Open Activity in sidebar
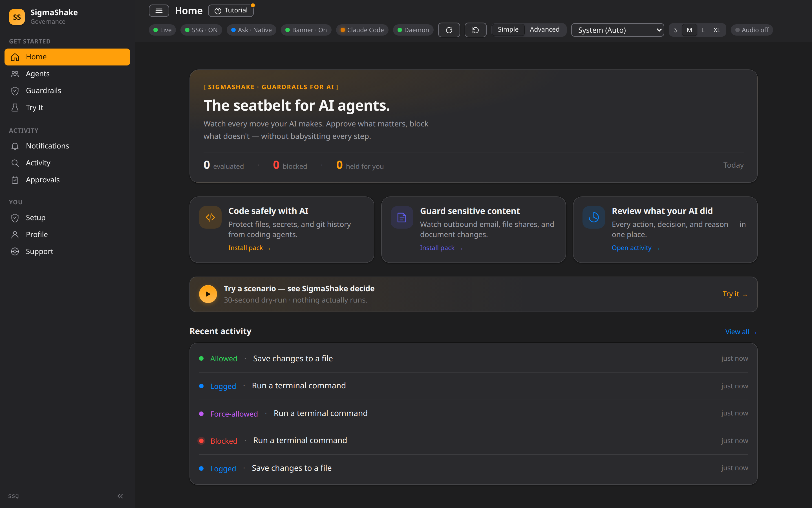Viewport: 812px width, 508px height. point(67,163)
